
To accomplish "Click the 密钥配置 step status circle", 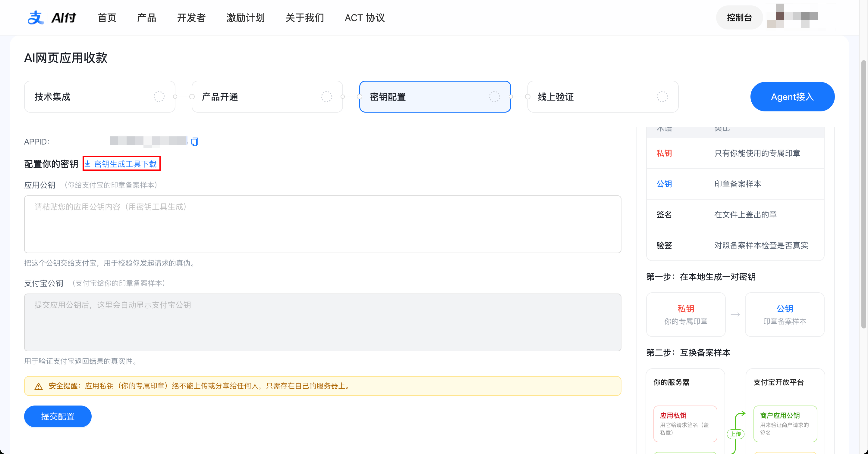I will tap(494, 97).
